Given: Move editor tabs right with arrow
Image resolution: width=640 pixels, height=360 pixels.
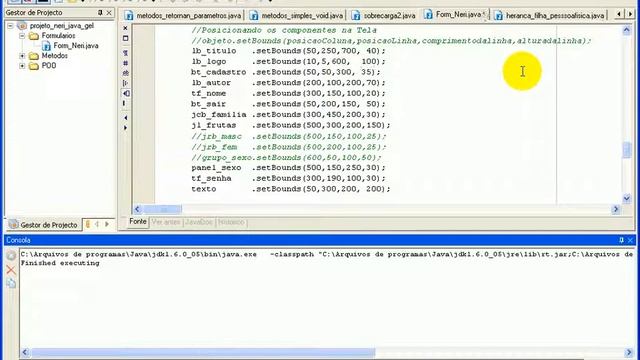Looking at the screenshot, I should click(630, 14).
